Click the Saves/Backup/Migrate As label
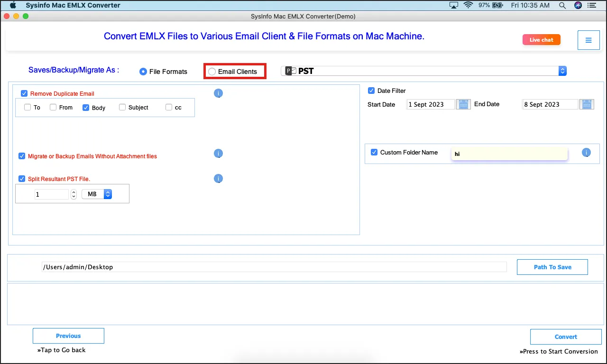The height and width of the screenshot is (364, 607). pyautogui.click(x=74, y=70)
